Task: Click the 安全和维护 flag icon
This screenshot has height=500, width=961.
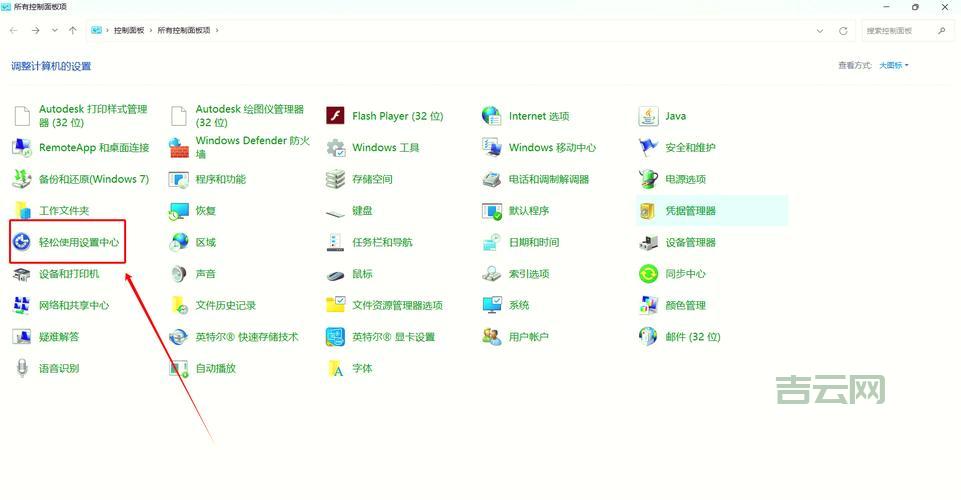Action: coord(648,147)
